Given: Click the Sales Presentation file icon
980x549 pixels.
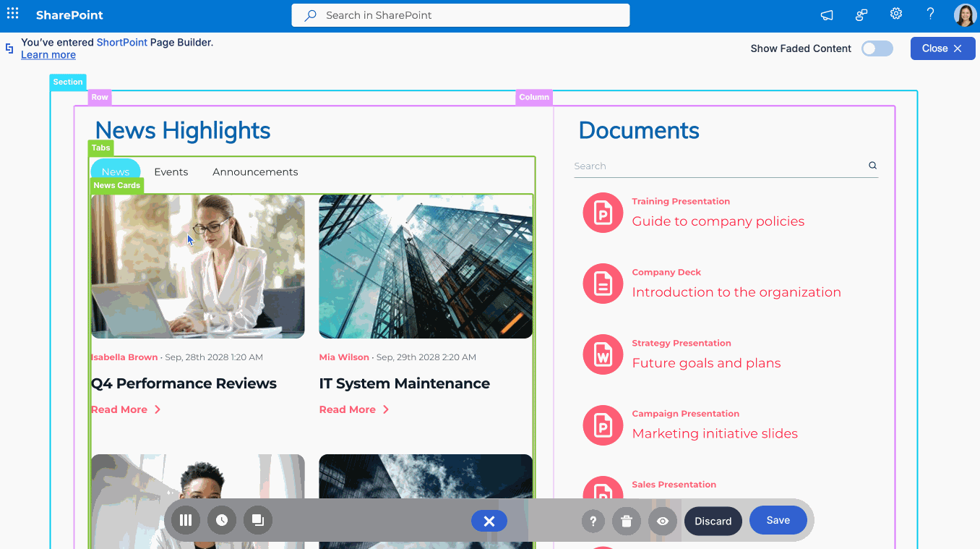Looking at the screenshot, I should (x=603, y=488).
